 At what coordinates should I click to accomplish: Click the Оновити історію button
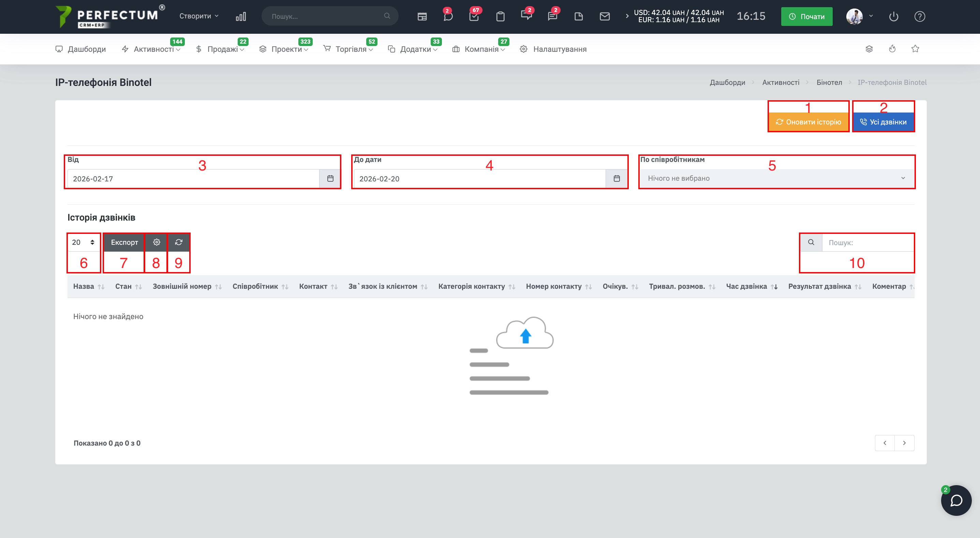tap(808, 122)
